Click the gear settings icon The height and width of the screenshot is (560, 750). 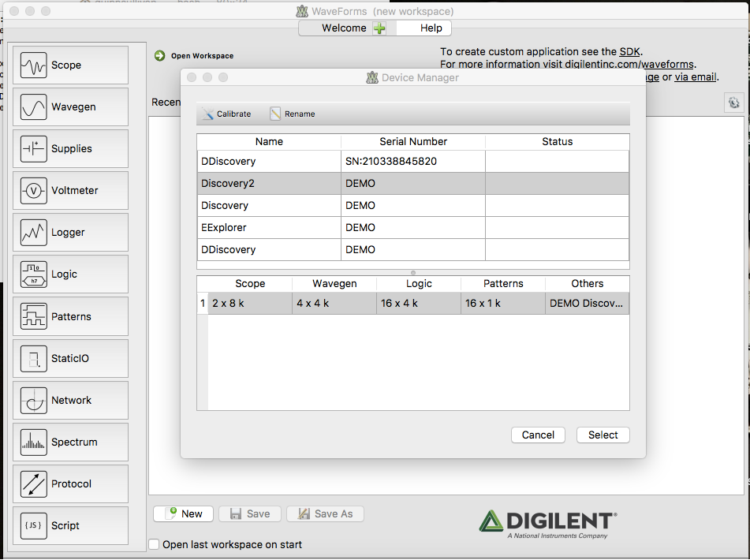(x=733, y=103)
